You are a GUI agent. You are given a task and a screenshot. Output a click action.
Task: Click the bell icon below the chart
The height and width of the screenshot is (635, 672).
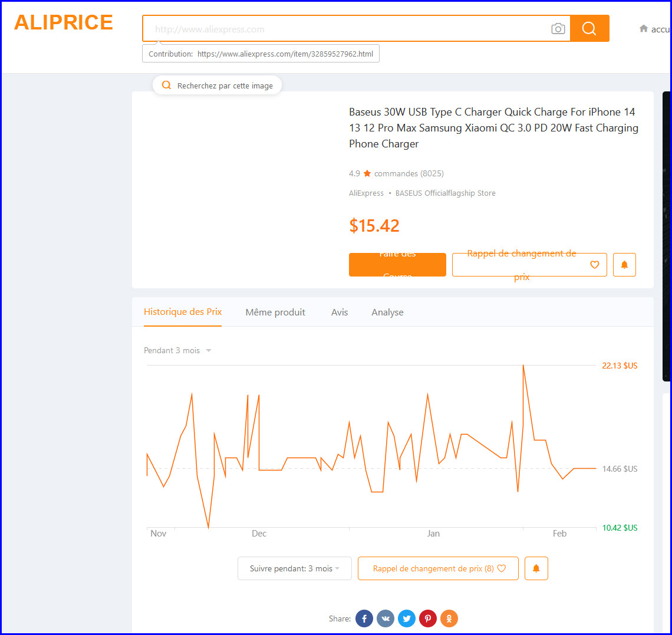pos(536,568)
